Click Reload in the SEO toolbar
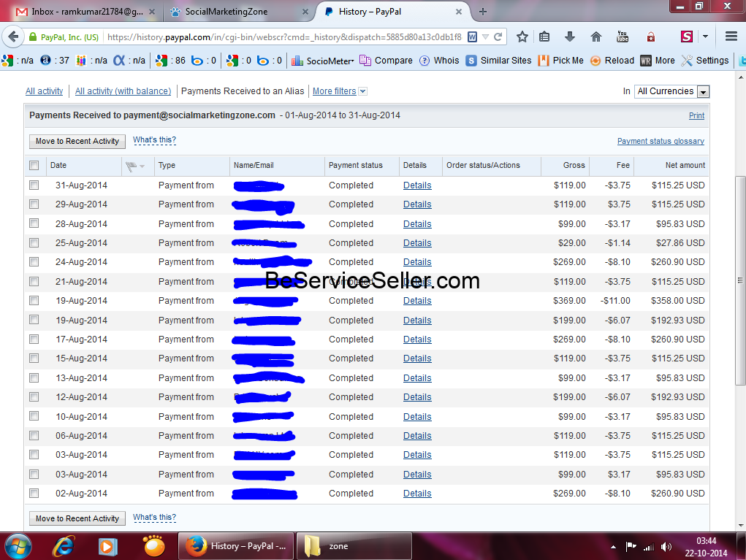This screenshot has height=560, width=746. coord(612,61)
